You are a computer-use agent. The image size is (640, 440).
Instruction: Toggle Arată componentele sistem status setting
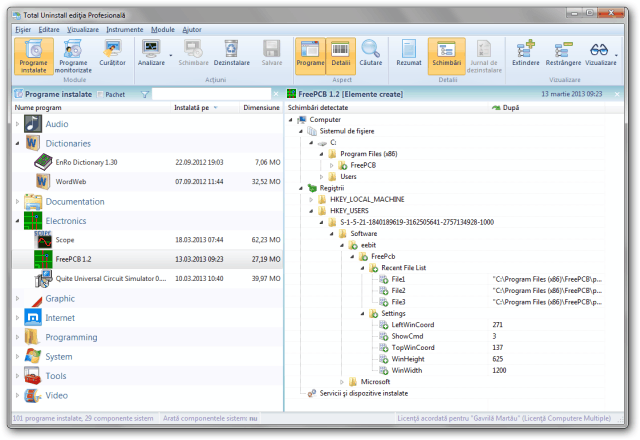point(210,418)
